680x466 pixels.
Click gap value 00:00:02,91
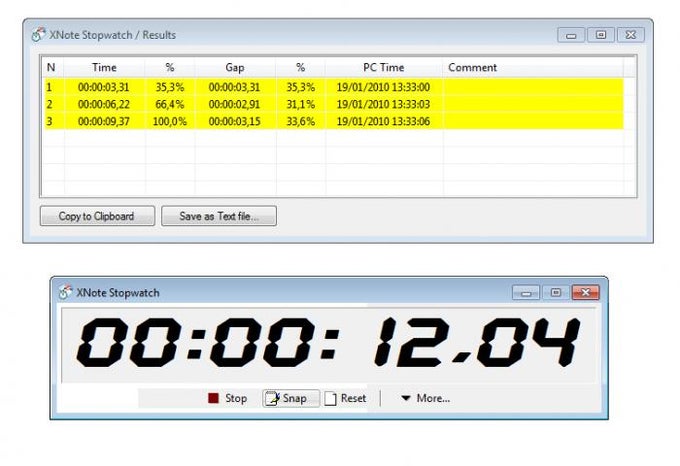234,104
